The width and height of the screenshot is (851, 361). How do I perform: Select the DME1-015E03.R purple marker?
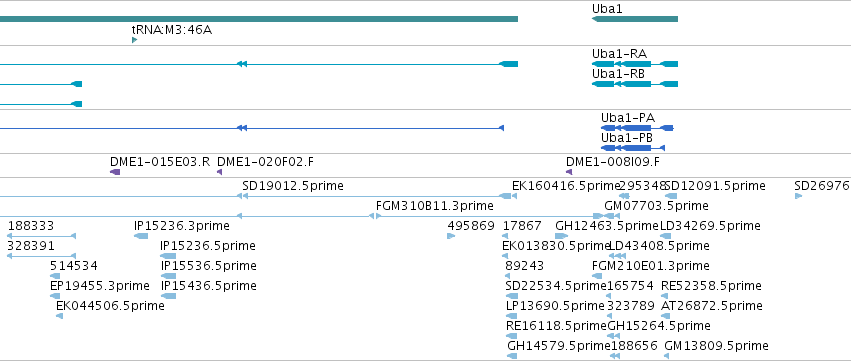[x=115, y=172]
